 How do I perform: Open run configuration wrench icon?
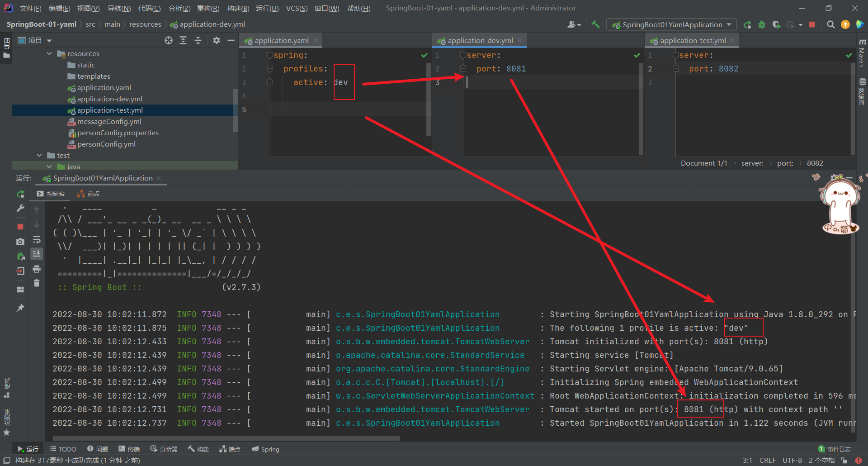pos(20,208)
